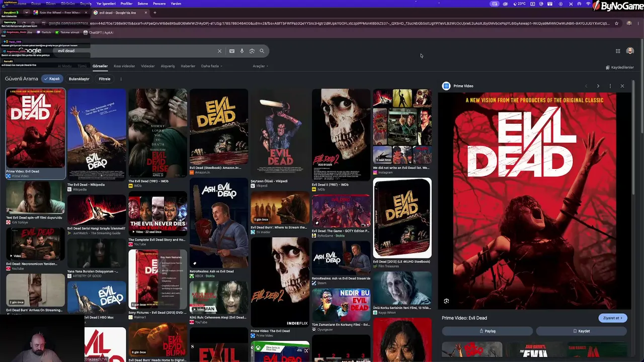Open 'Evil Dead Burn: Where to Stream' result
Viewport: 644px width, 362px height.
[x=280, y=213]
